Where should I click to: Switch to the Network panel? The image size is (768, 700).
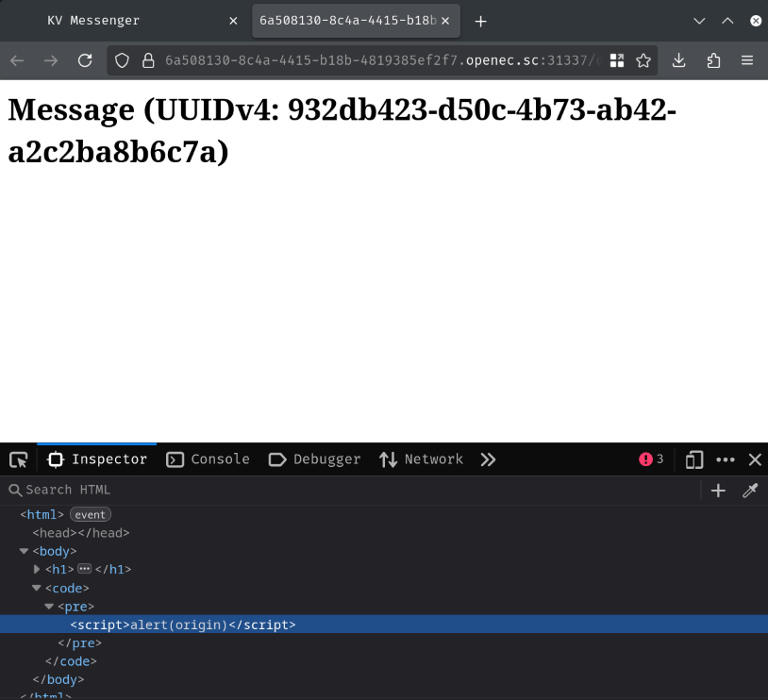tap(421, 459)
